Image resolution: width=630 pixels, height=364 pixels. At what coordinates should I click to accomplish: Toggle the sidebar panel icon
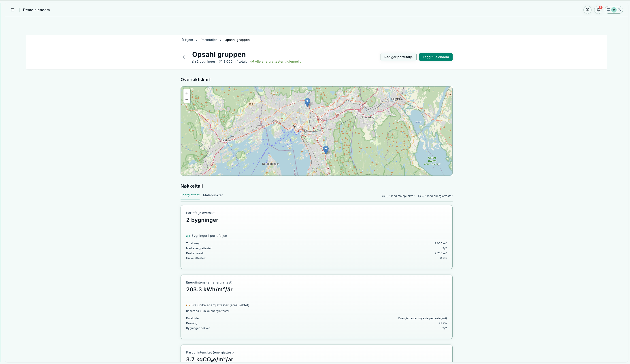[x=13, y=10]
